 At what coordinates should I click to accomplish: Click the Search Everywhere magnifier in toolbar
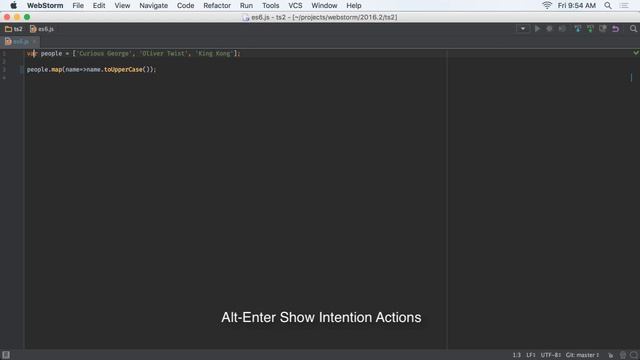(633, 29)
